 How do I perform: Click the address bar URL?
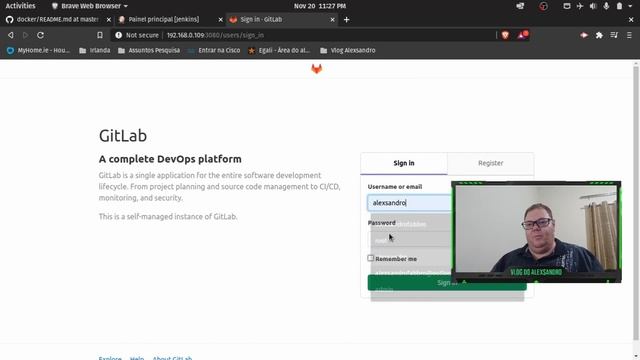point(215,36)
